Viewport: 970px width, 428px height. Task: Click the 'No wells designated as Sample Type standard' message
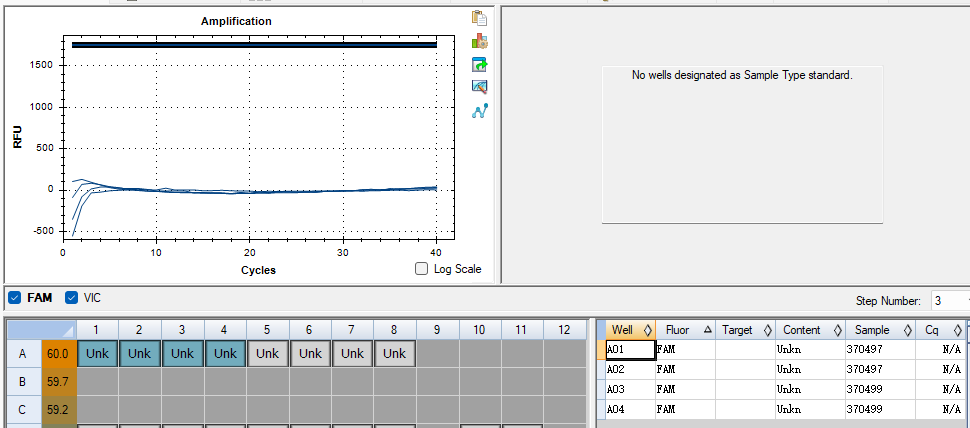742,75
